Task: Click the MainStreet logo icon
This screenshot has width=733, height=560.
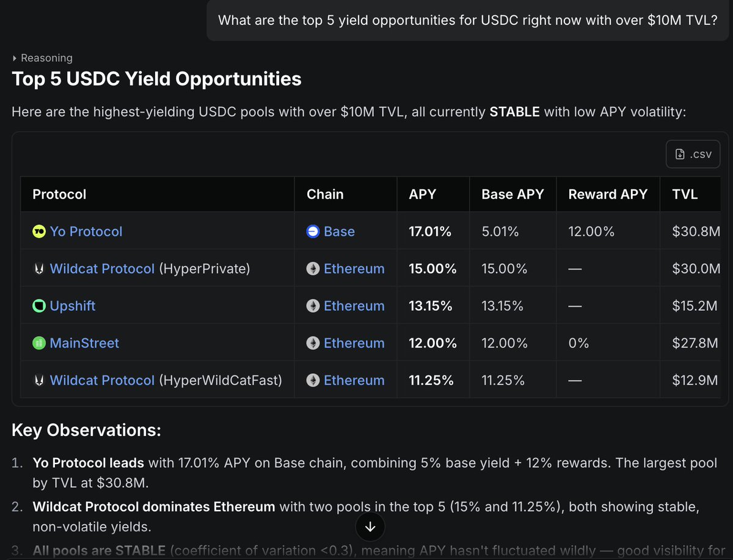Action: click(39, 343)
